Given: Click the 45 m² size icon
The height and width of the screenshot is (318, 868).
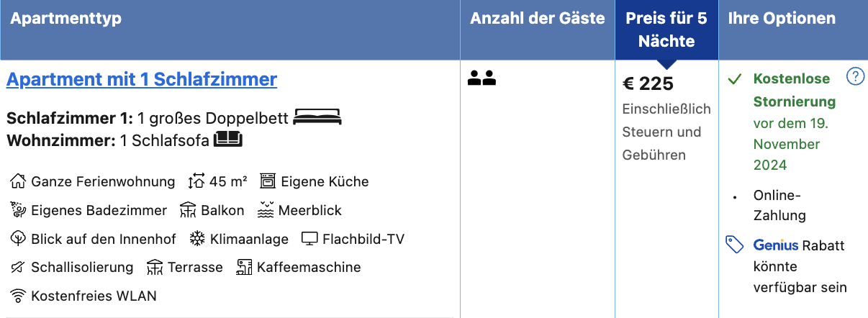Looking at the screenshot, I should pos(196,181).
